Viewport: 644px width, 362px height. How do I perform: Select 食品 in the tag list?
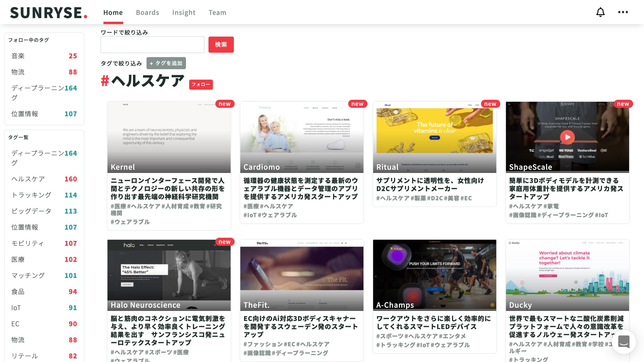click(44, 292)
